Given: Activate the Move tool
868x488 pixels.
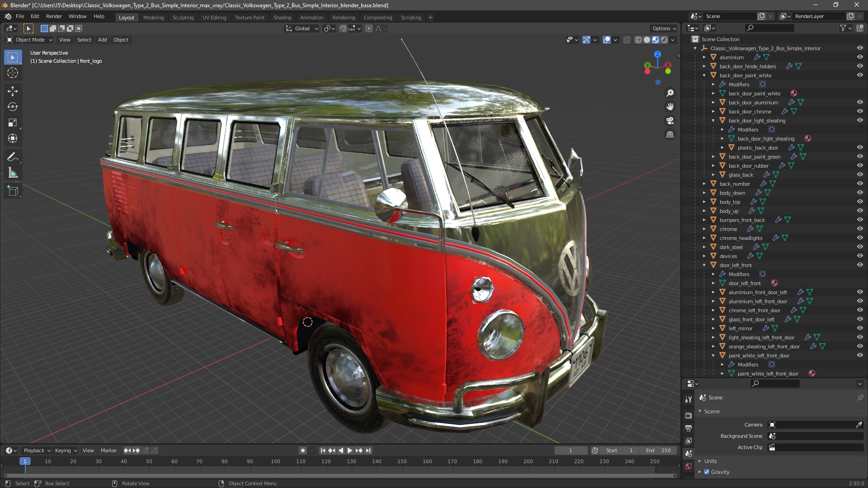Looking at the screenshot, I should [x=13, y=91].
